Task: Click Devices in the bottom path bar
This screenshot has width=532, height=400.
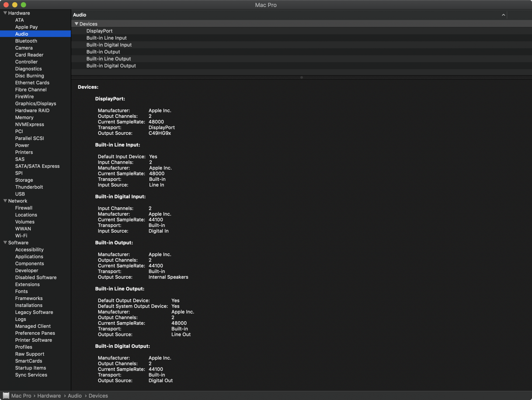Action: coord(98,395)
